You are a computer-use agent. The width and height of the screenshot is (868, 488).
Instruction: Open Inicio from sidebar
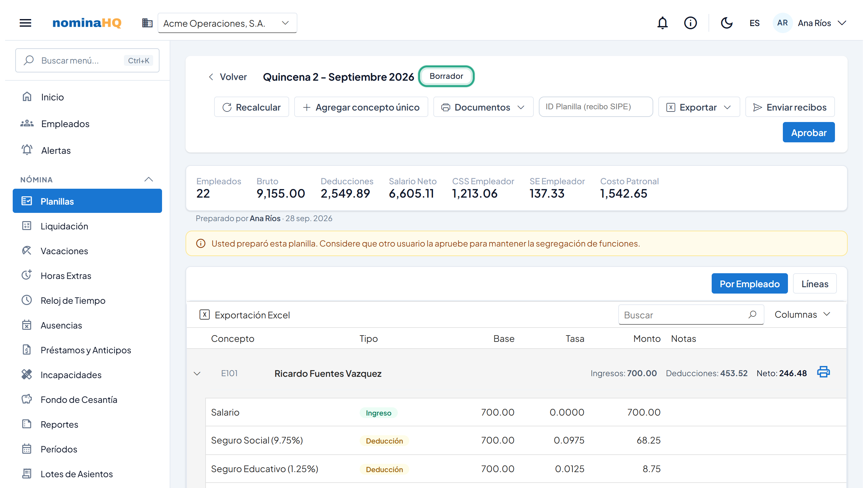pos(87,97)
